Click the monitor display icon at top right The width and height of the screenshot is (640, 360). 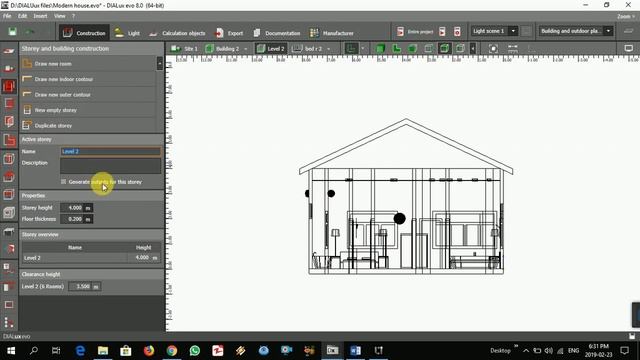(x=629, y=49)
